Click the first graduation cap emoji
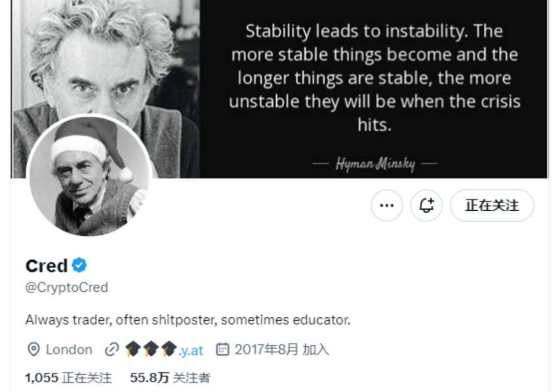The image size is (556, 392). pyautogui.click(x=133, y=349)
